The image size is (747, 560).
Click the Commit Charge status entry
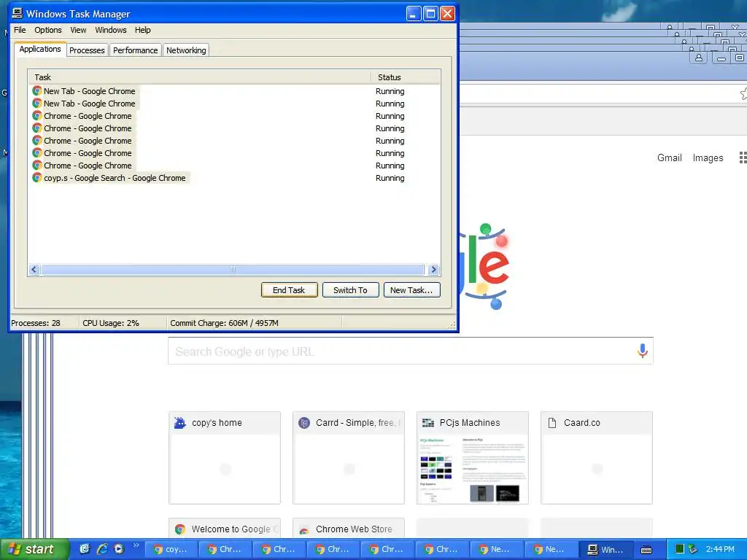tap(225, 323)
